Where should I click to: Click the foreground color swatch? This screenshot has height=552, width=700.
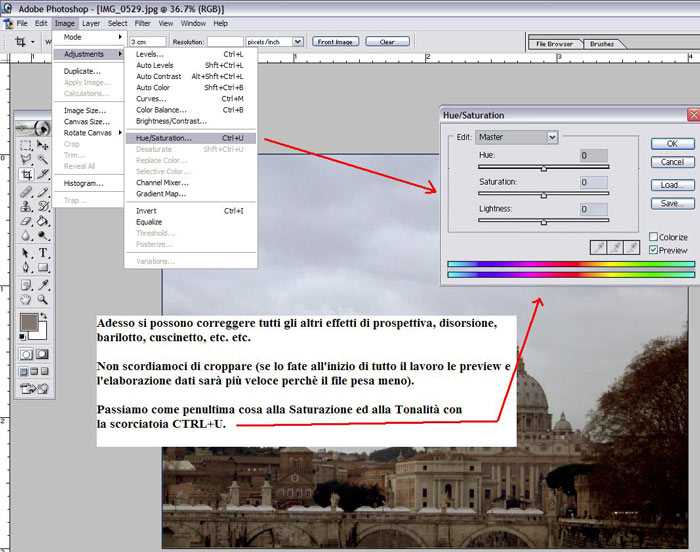click(30, 322)
